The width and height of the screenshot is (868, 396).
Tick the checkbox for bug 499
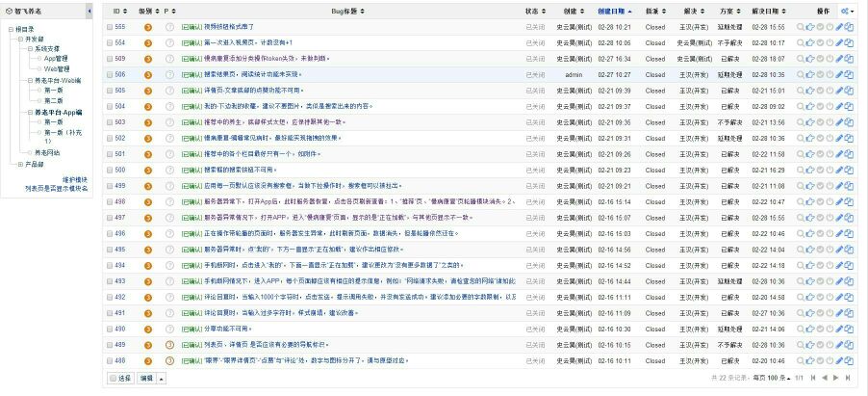pyautogui.click(x=111, y=185)
